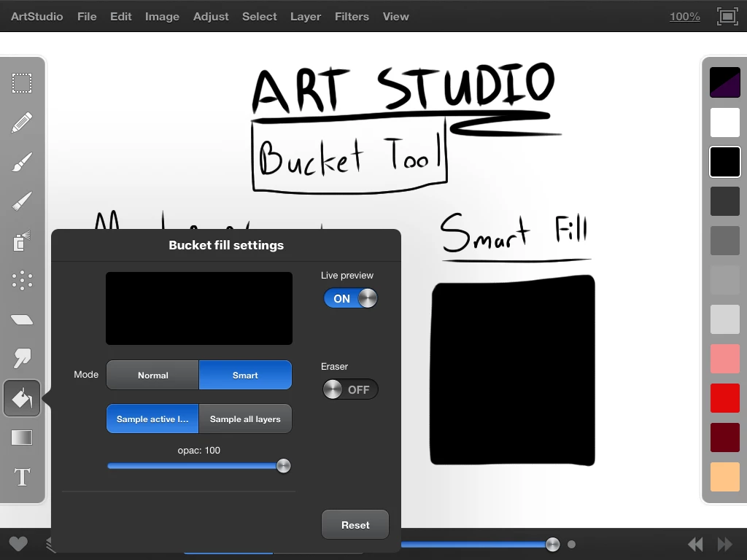The image size is (747, 560).
Task: Pick the pink color swatch
Action: tap(725, 359)
